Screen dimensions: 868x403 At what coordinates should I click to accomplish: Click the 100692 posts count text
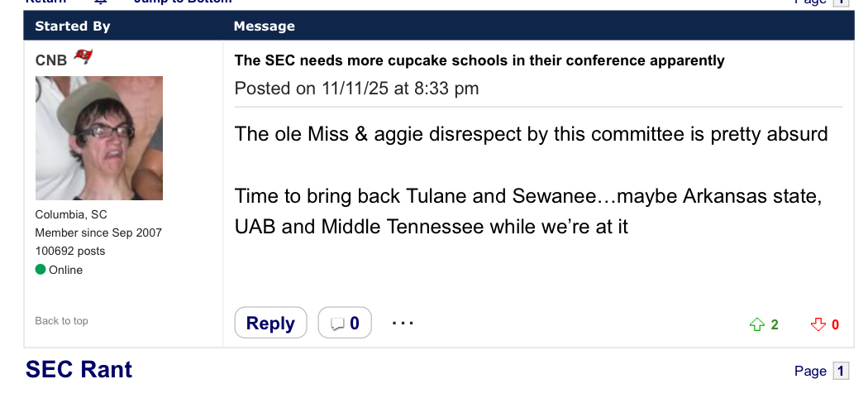click(x=70, y=251)
